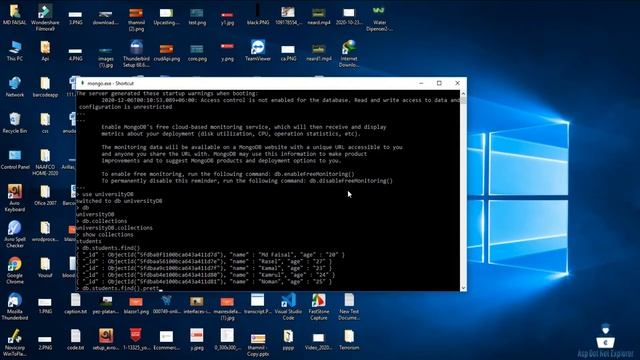The height and width of the screenshot is (360, 640).
Task: Launch Wondershare Filmora9 shortcut
Action: pyautogui.click(x=45, y=17)
